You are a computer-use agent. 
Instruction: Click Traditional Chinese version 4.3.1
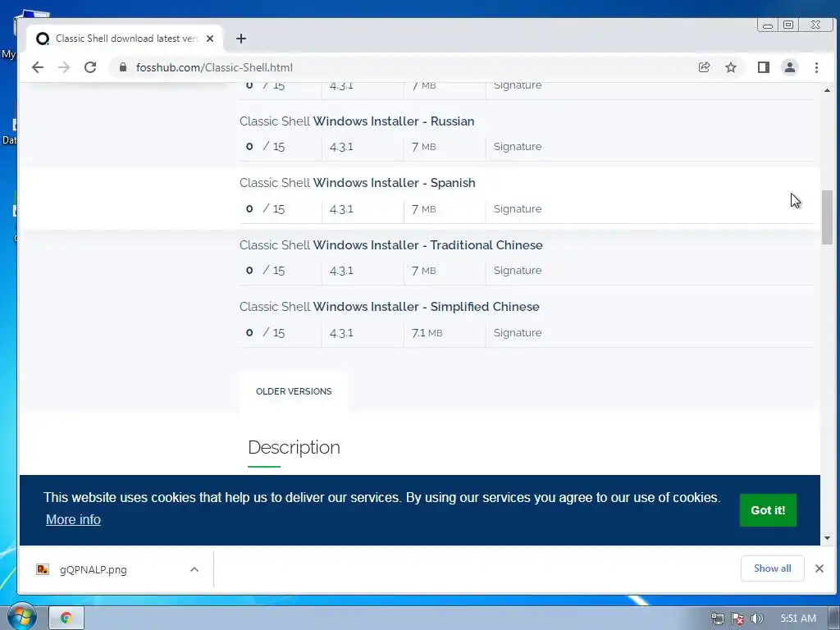pos(341,271)
